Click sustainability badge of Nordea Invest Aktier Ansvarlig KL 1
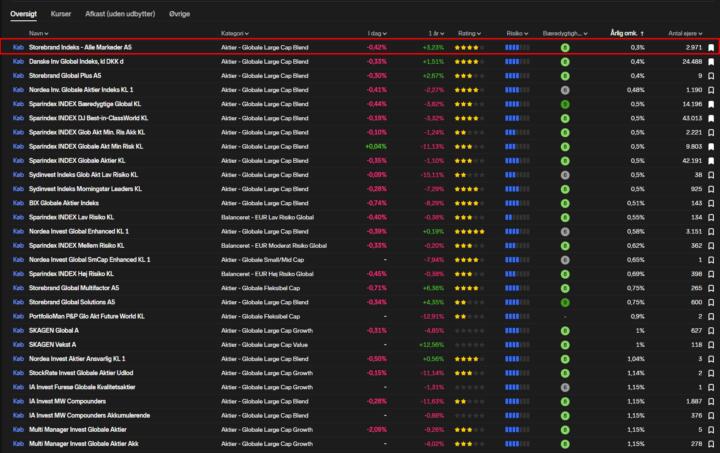 click(x=565, y=359)
